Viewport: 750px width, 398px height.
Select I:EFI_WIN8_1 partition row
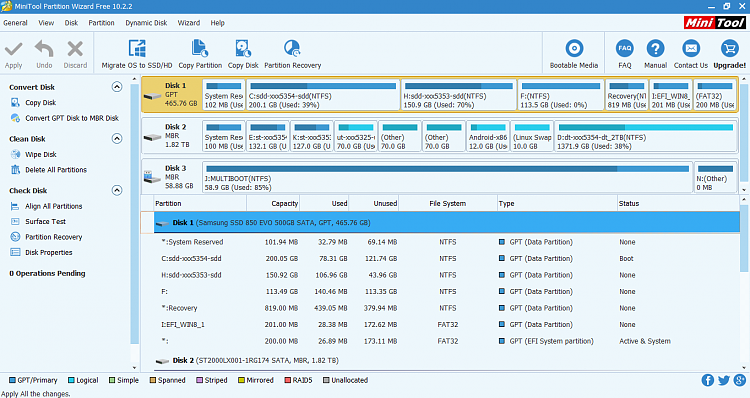pos(446,324)
